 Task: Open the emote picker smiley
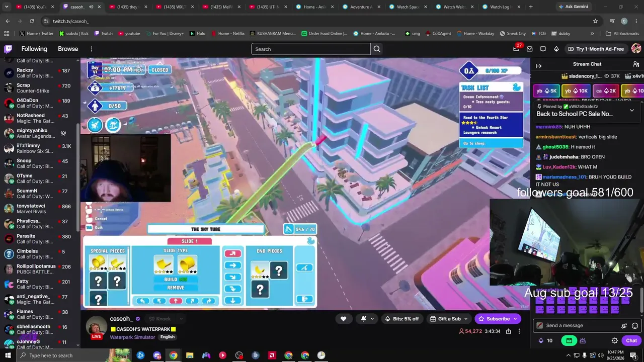click(635, 326)
